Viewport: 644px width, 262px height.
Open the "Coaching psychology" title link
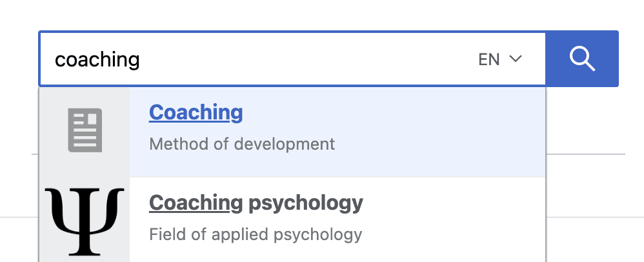click(x=256, y=203)
